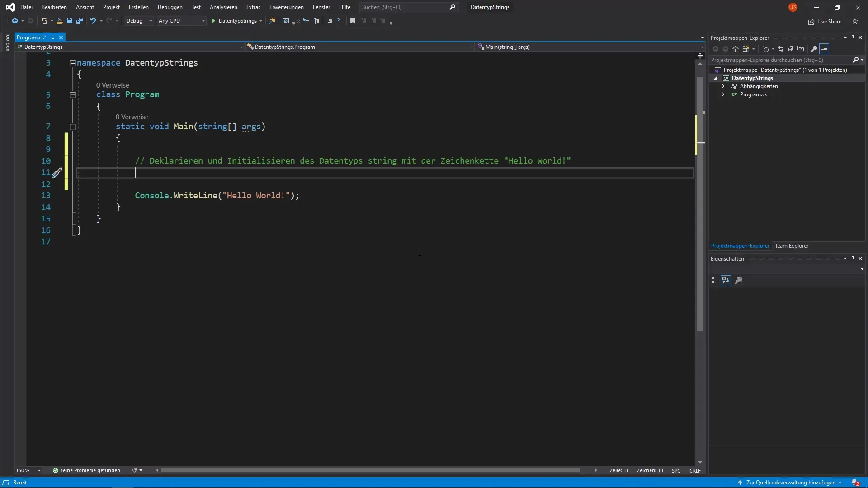Click the horizontal scrollbar thumb below the editor
The height and width of the screenshot is (488, 868).
tap(370, 470)
